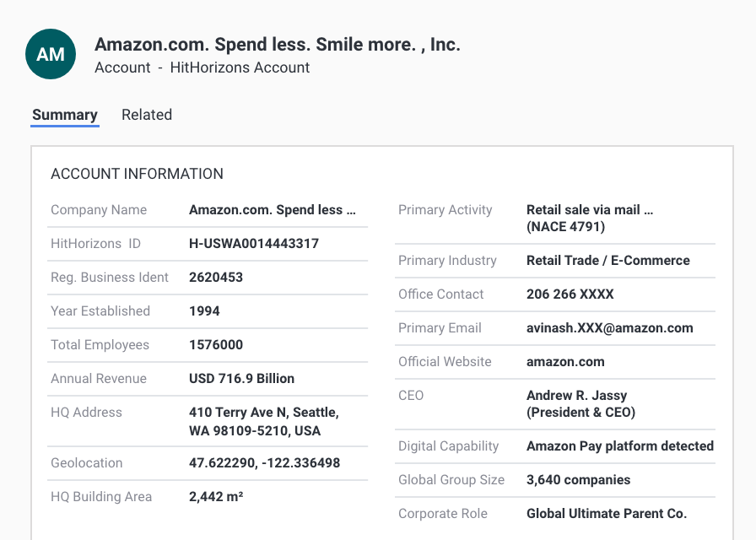The image size is (756, 540).
Task: Click the Corporate Role Global Ultimate Parent value
Action: tap(607, 514)
